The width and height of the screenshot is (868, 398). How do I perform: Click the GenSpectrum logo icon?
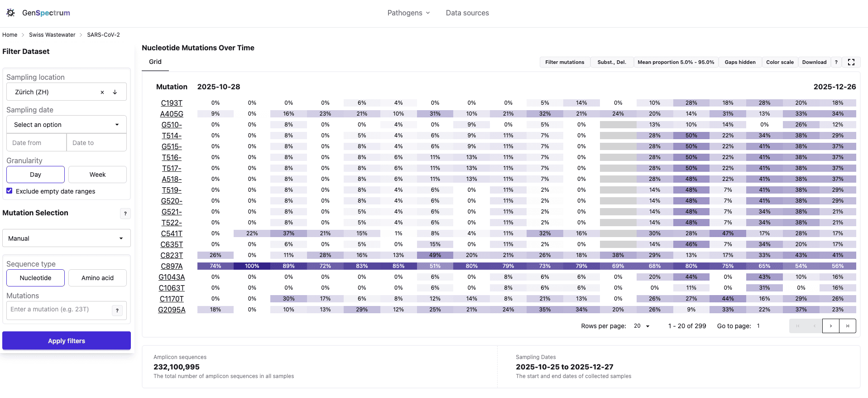[x=10, y=13]
